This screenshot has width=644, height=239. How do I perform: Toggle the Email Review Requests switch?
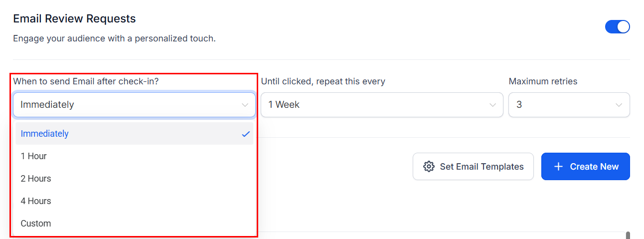click(617, 27)
